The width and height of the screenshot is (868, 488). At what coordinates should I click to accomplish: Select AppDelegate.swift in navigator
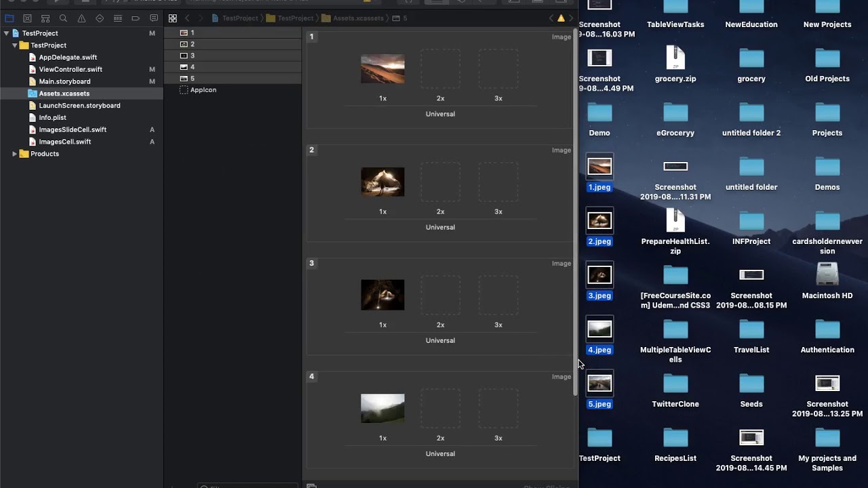(x=68, y=58)
